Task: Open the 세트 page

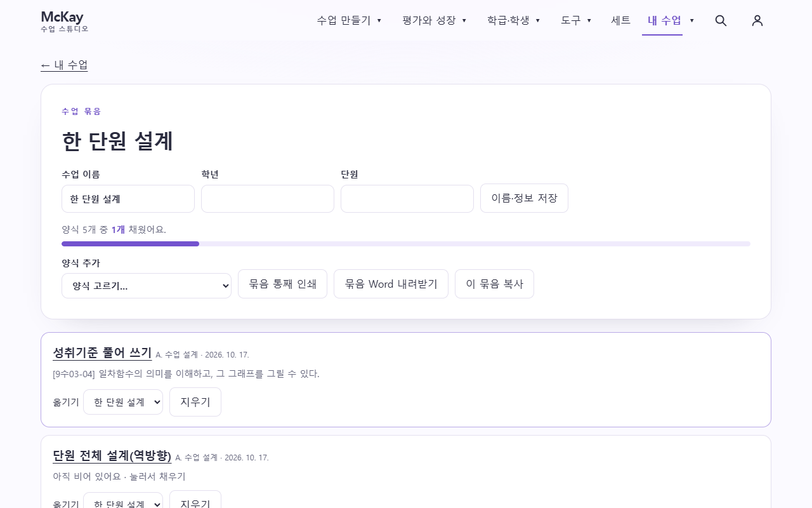Action: coord(620,20)
